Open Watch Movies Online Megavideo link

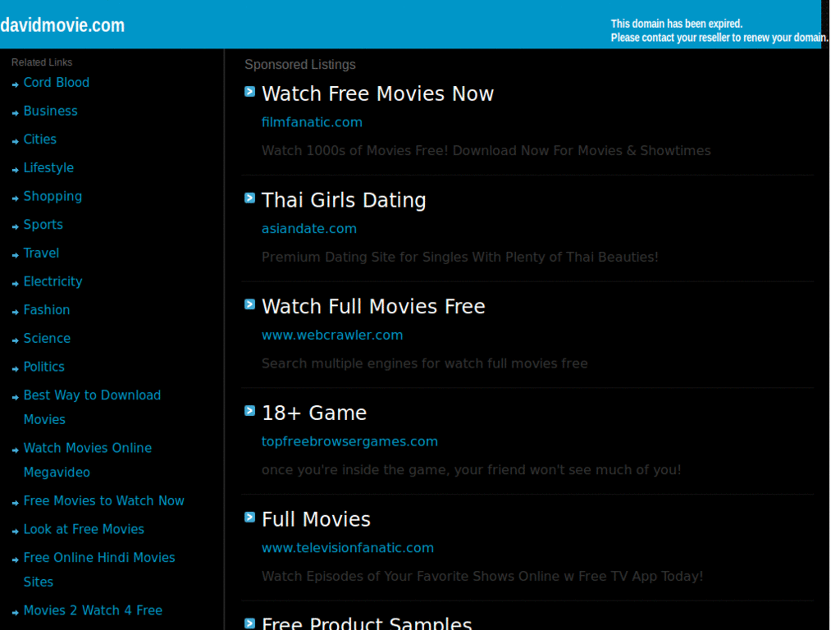click(x=87, y=459)
